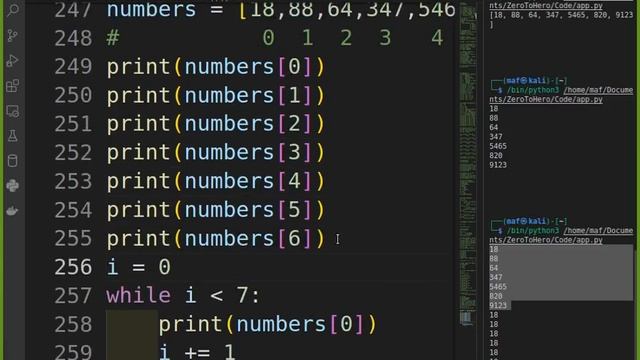640x360 pixels.
Task: Click the 'i += 1' statement
Action: tap(197, 352)
